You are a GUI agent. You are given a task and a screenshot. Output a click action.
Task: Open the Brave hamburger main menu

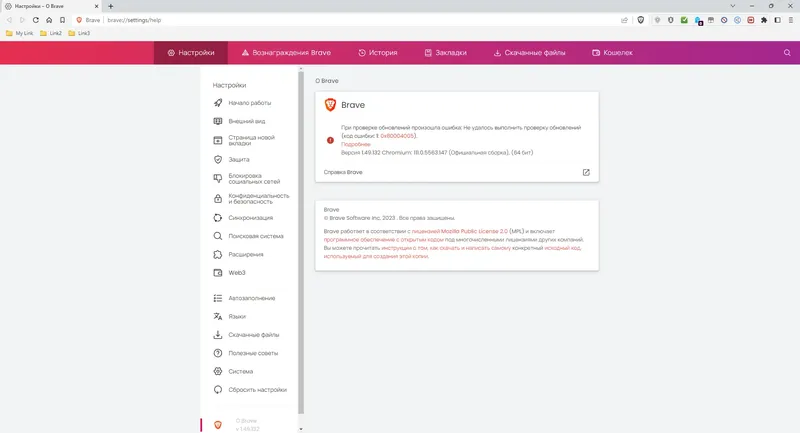791,20
